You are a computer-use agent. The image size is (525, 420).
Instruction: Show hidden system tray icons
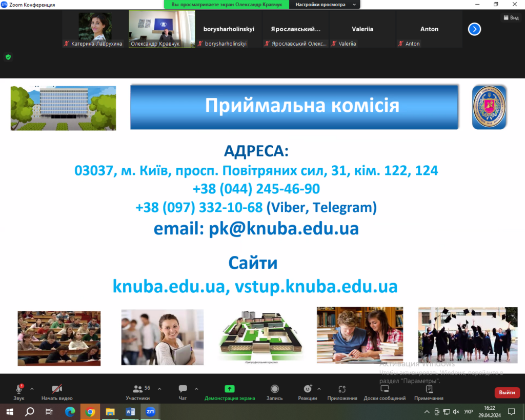[427, 412]
